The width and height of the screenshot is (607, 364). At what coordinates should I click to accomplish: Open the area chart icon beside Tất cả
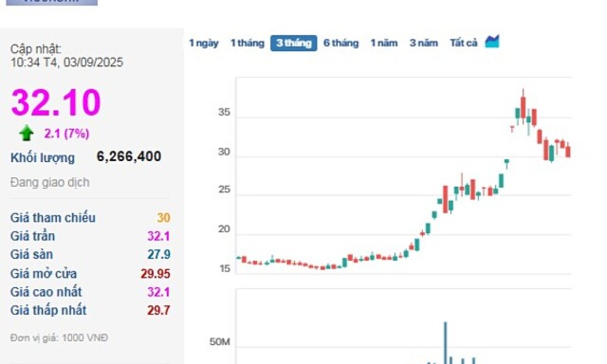click(x=492, y=42)
